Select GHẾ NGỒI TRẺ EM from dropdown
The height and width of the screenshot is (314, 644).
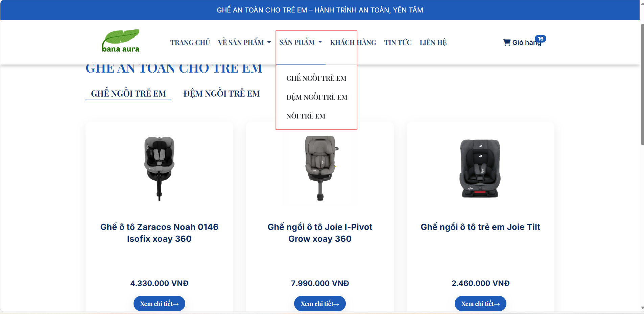click(316, 78)
